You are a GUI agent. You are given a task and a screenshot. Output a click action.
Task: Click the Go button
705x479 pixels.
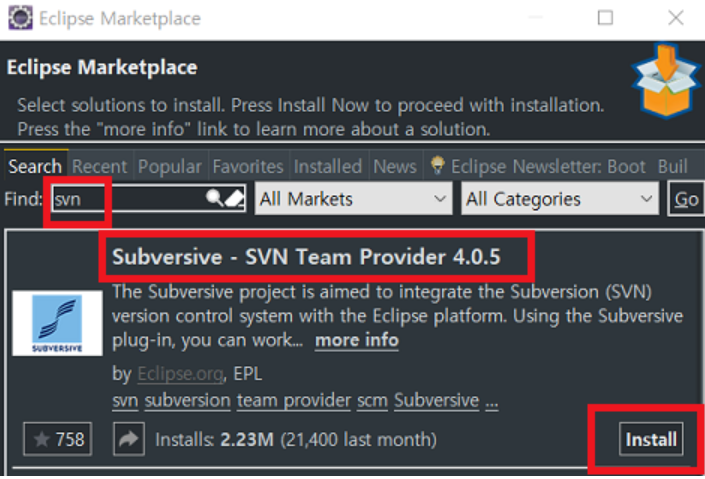(x=686, y=199)
